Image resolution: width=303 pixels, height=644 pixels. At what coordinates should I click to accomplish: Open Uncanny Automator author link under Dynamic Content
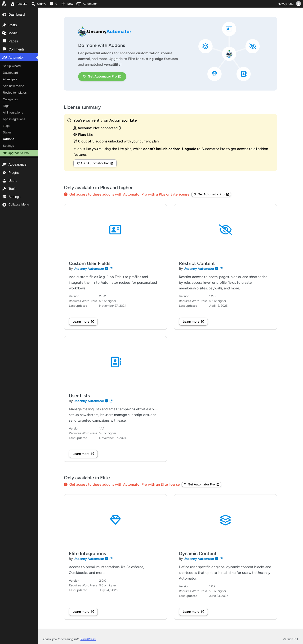coord(199,558)
